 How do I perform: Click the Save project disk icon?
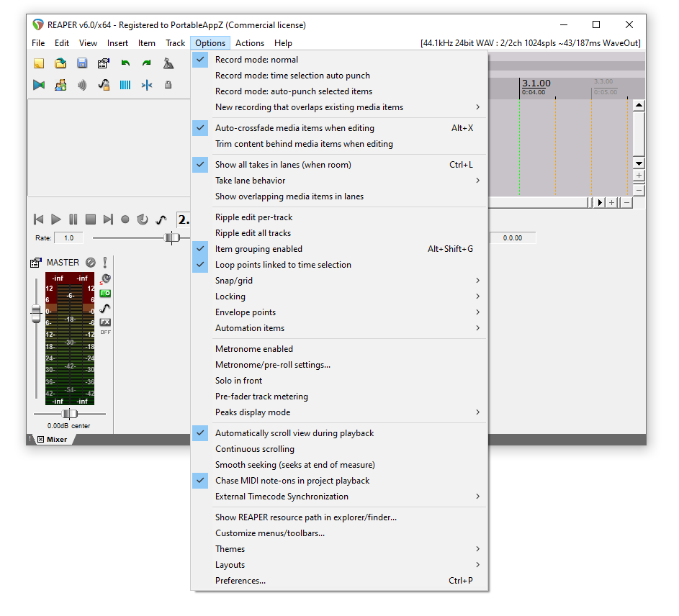click(82, 63)
